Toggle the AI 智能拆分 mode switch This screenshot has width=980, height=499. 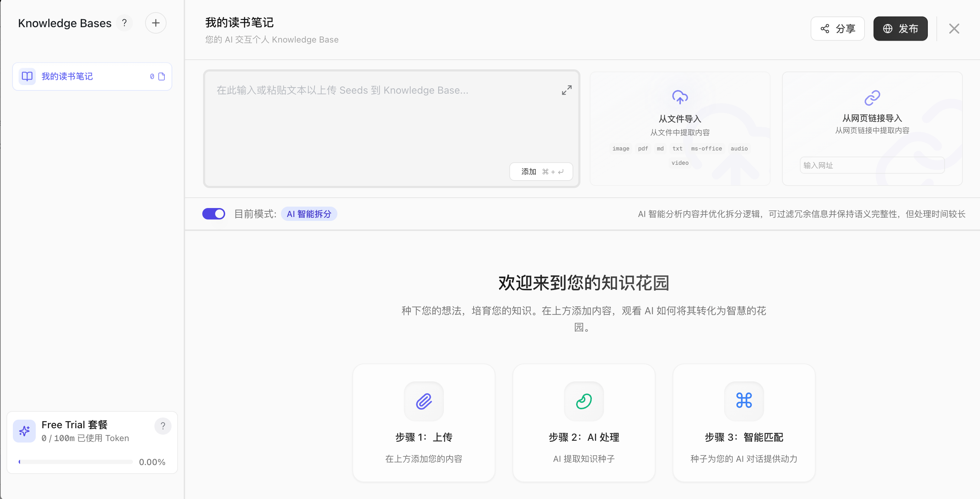pyautogui.click(x=213, y=214)
